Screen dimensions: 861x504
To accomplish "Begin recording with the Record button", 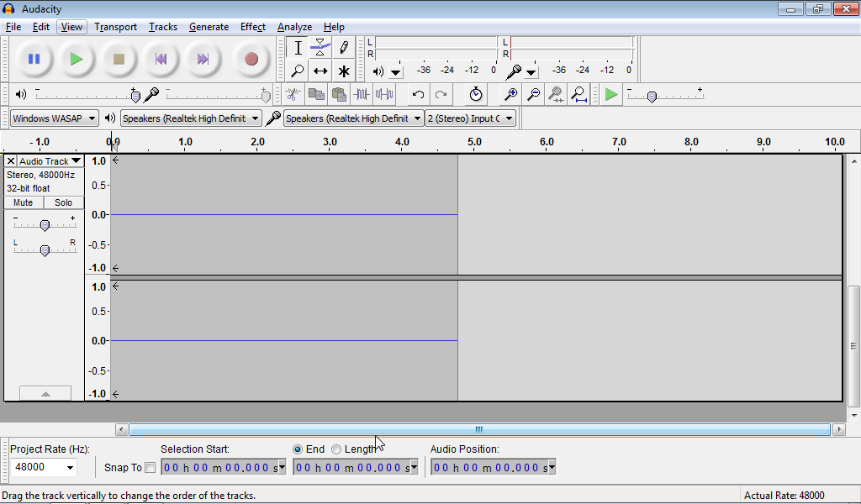I will click(251, 59).
